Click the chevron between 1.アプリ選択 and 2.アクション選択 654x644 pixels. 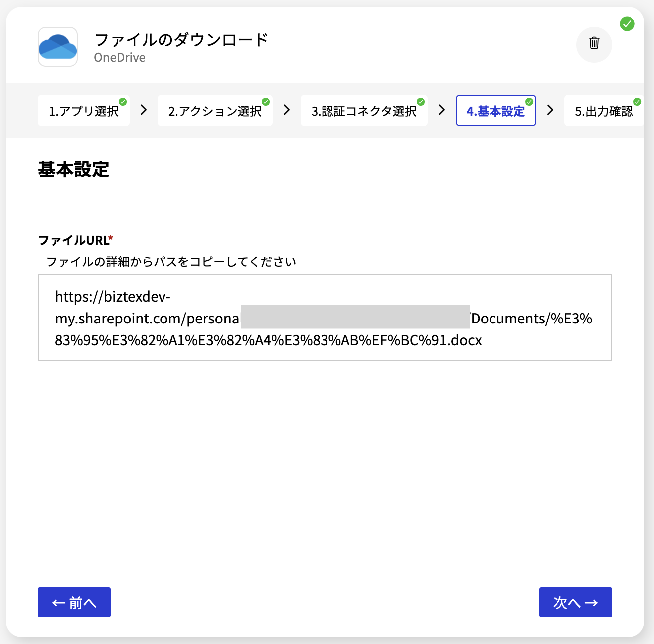143,110
